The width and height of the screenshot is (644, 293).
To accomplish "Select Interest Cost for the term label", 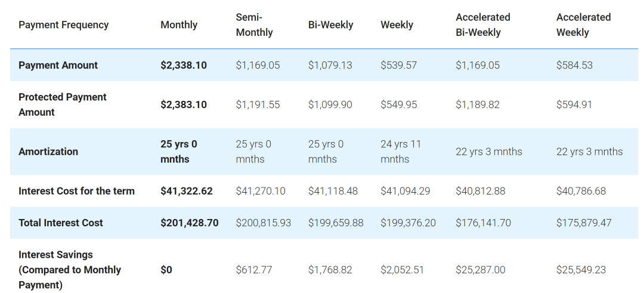I will tap(76, 191).
